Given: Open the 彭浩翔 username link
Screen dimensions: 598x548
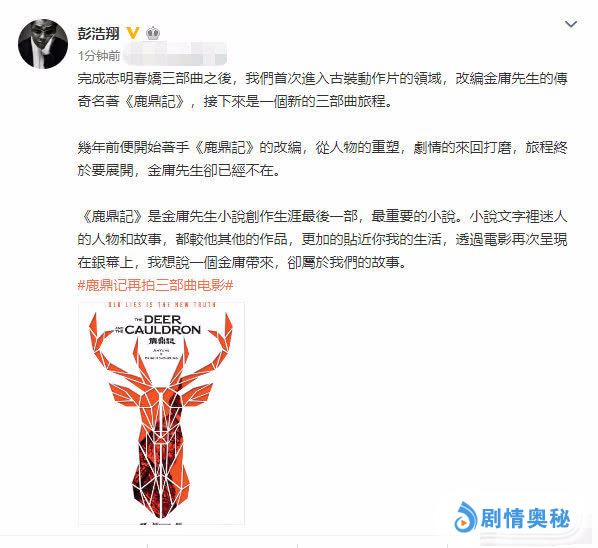Looking at the screenshot, I should point(99,33).
